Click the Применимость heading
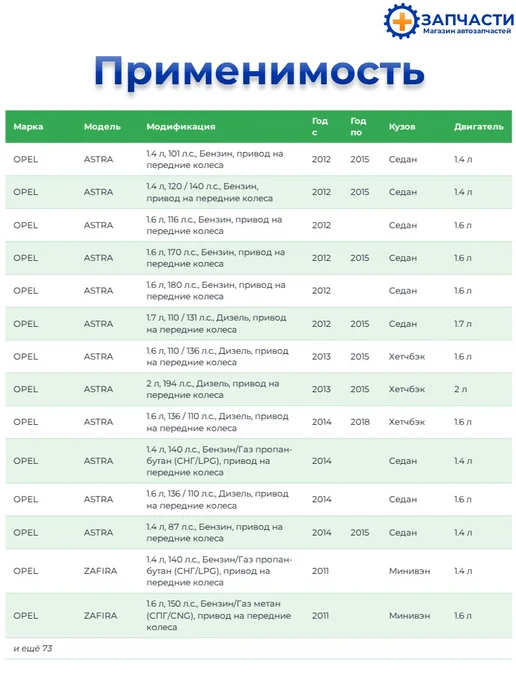The width and height of the screenshot is (516, 688). click(259, 71)
